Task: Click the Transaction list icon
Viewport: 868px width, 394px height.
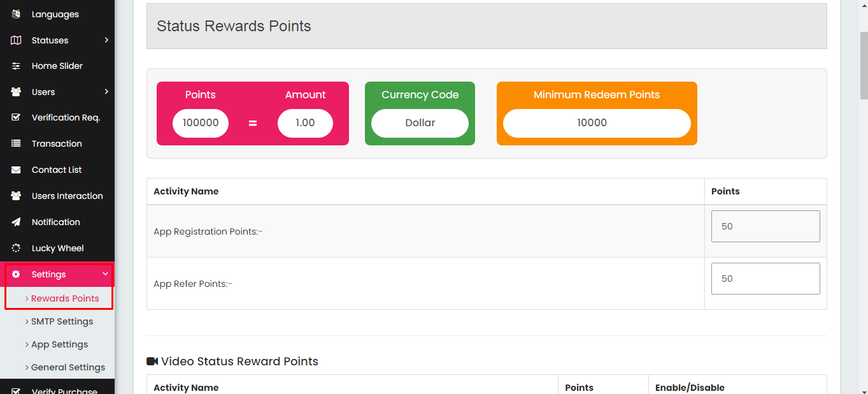Action: pyautogui.click(x=16, y=143)
